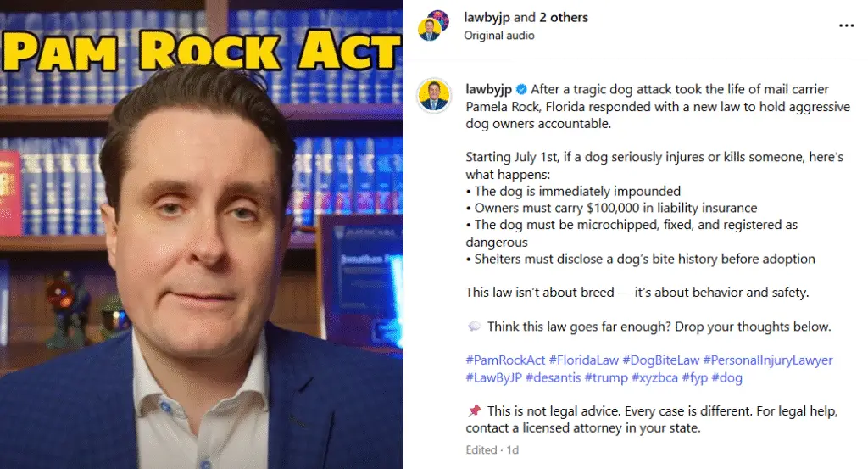Open the '2 others' collaborators list
Viewport: 868px width, 469px height.
click(x=564, y=17)
